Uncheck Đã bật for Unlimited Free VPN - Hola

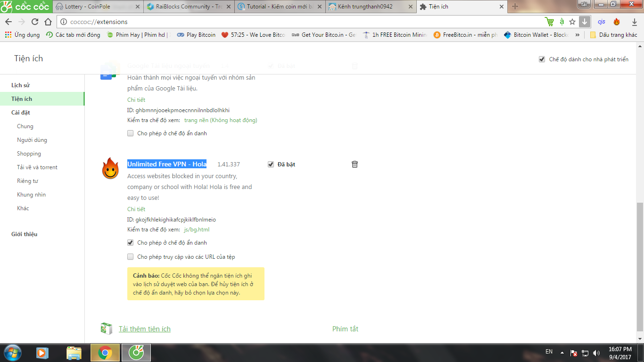[x=271, y=165]
